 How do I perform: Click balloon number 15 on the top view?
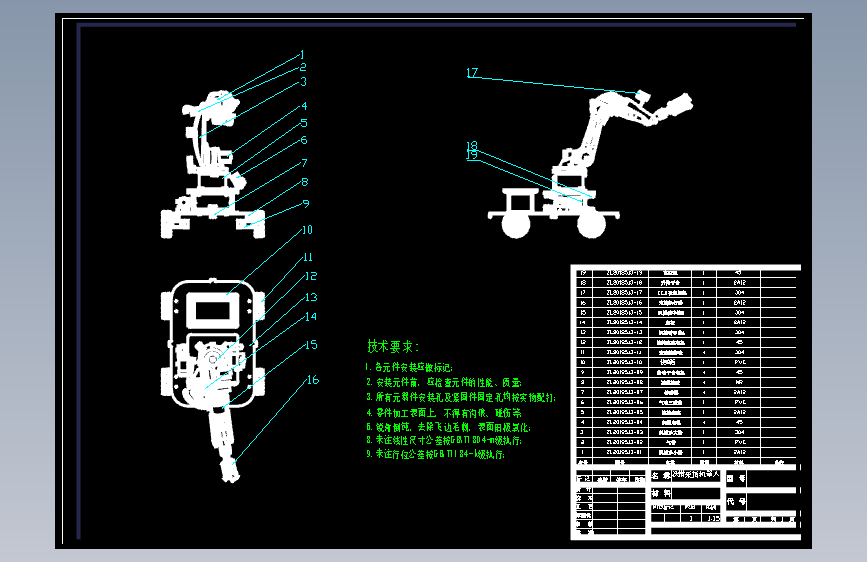(x=312, y=345)
